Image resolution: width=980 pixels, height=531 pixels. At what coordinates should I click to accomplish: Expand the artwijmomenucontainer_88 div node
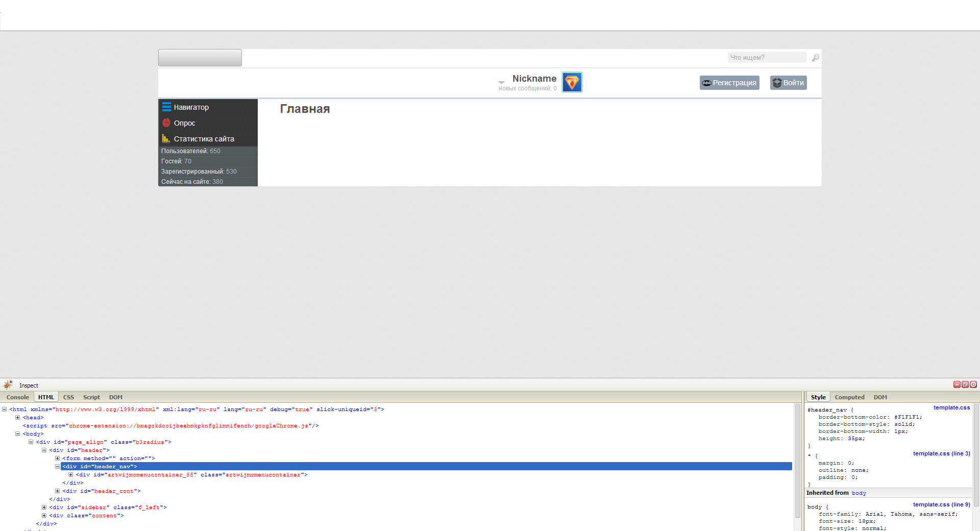pos(70,475)
